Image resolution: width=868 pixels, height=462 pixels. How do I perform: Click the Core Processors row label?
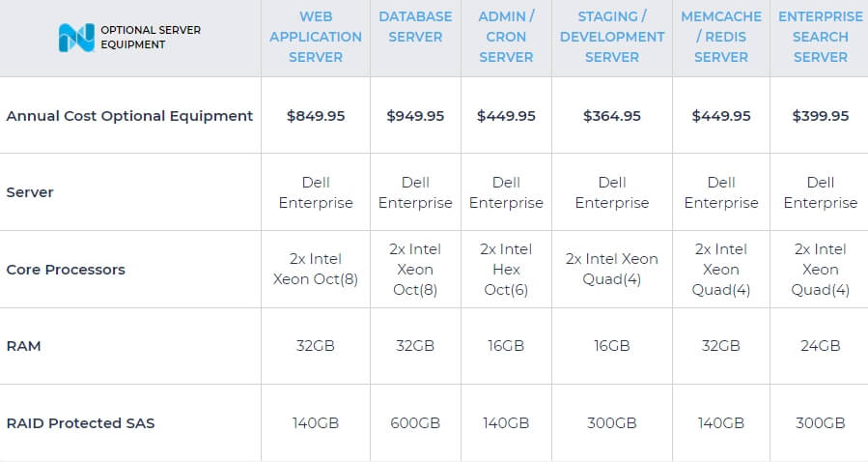pos(66,270)
